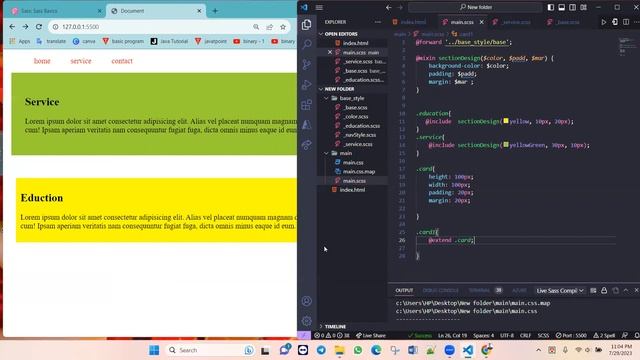Open the VS Code icon in the Windows taskbar

468,350
